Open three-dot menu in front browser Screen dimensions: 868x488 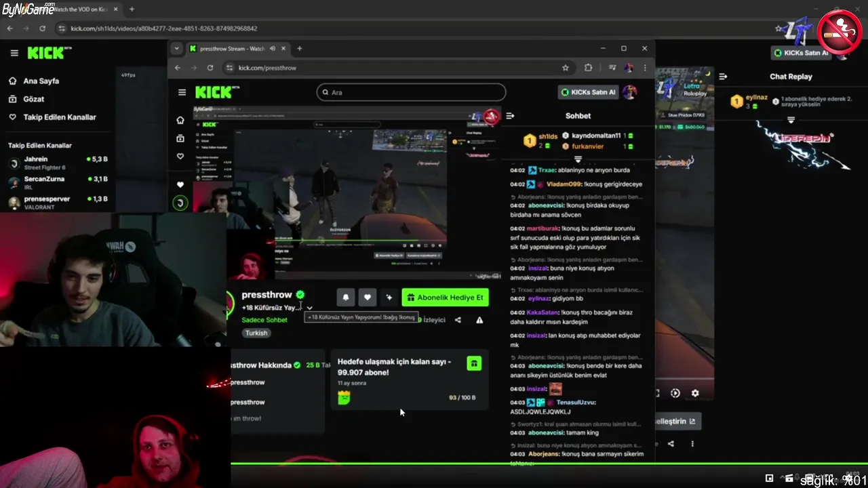645,68
